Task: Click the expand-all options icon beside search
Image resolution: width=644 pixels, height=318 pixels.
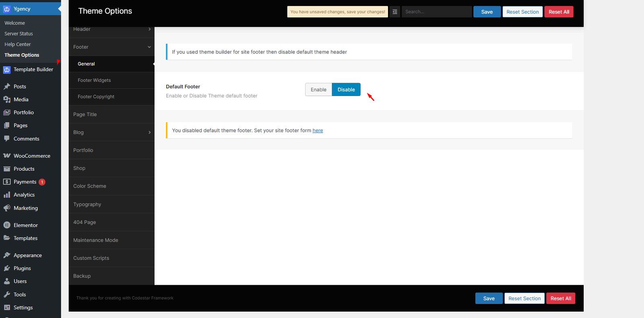Action: pos(395,12)
